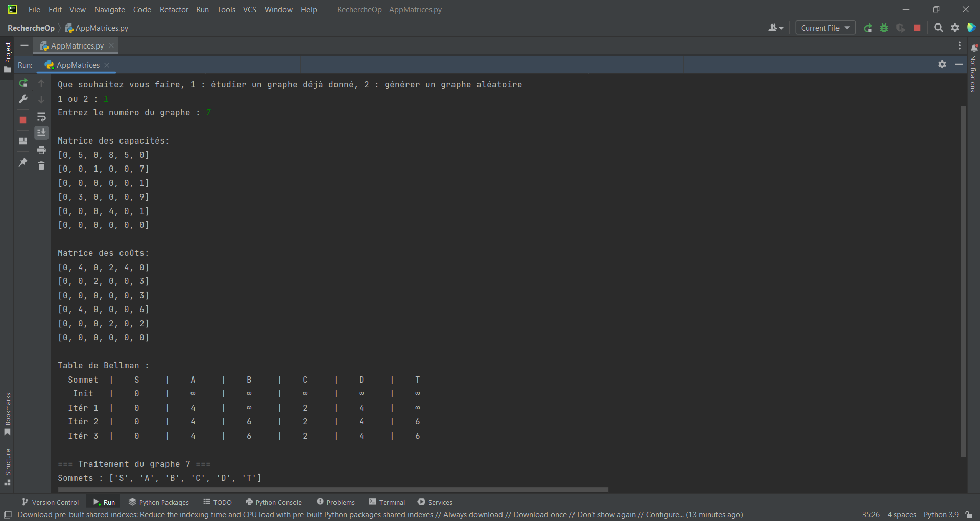Toggle read-only lock icon in status bar

point(969,515)
